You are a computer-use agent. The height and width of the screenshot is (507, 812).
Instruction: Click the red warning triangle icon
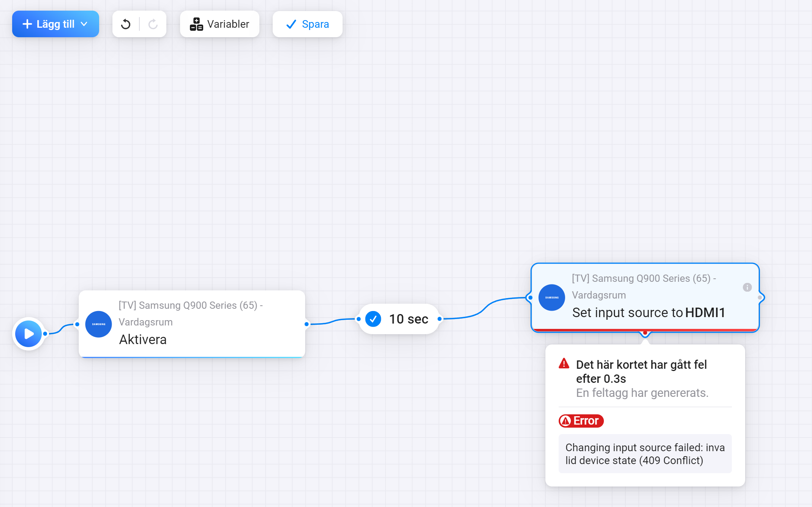click(564, 364)
